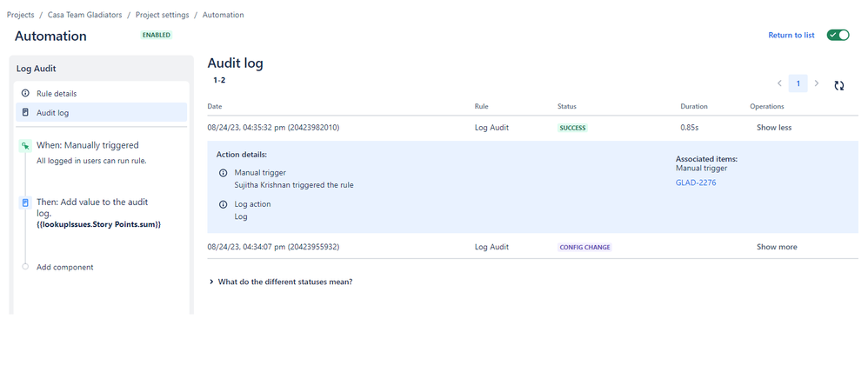Click the Manually triggered trigger icon
Screen dimensions: 868x365
[x=25, y=146]
